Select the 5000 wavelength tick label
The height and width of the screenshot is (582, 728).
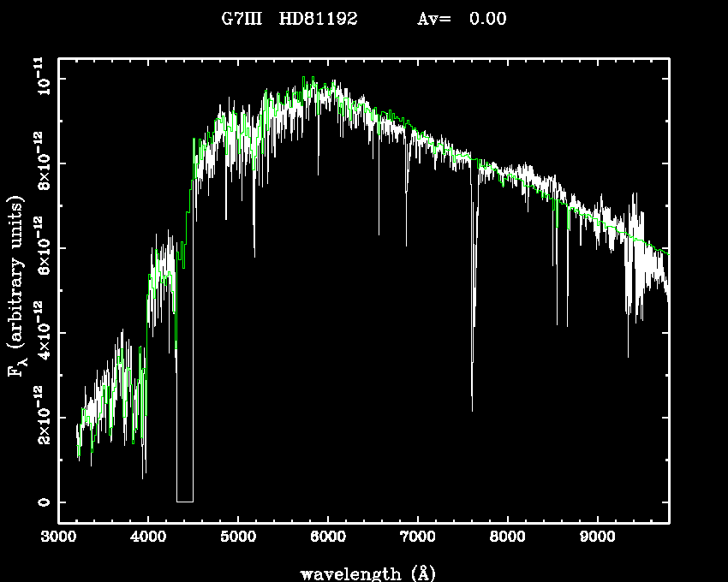(x=238, y=539)
